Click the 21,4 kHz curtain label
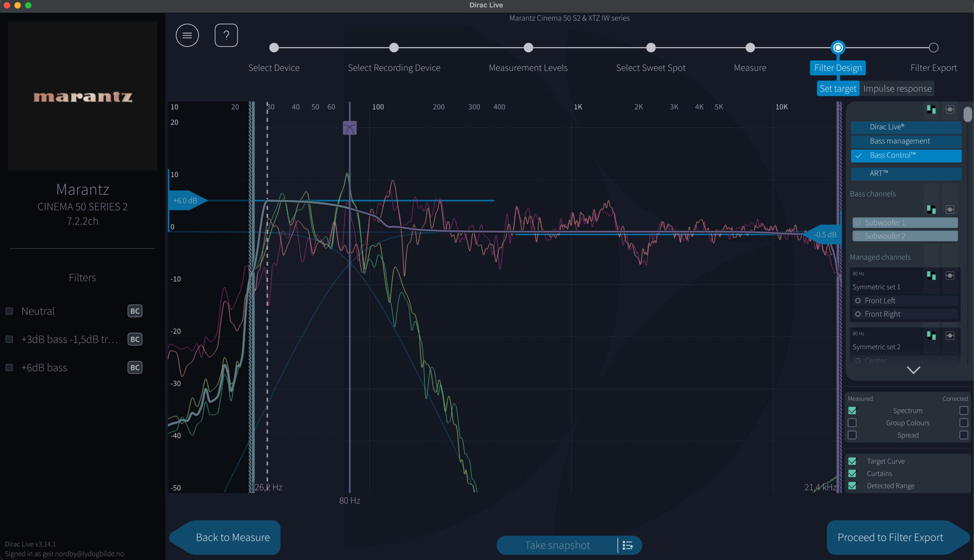The image size is (974, 560). (x=820, y=488)
